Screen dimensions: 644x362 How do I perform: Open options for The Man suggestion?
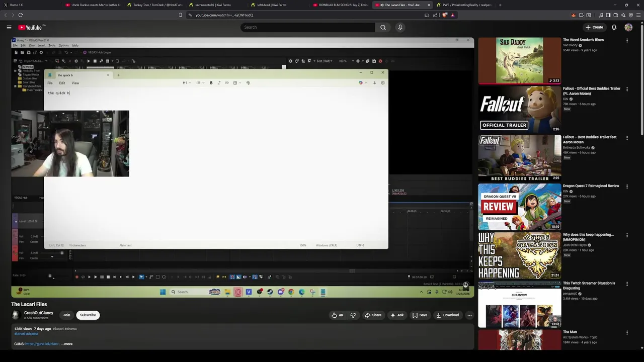pyautogui.click(x=627, y=332)
